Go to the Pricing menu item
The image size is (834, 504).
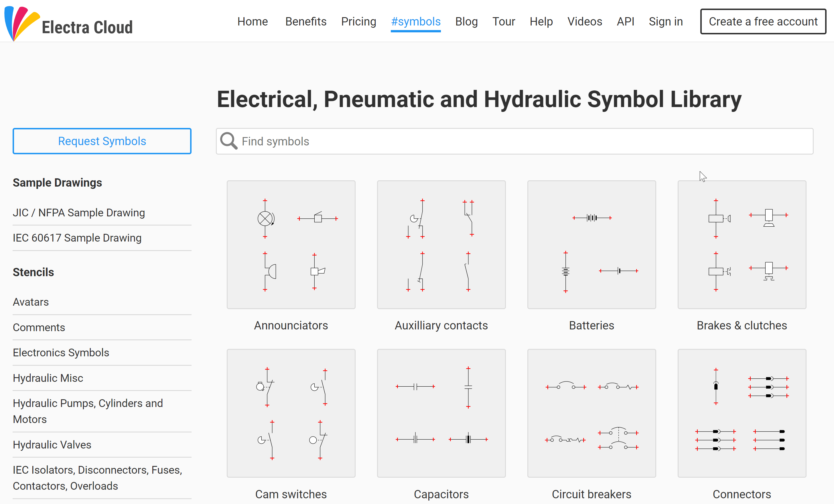click(x=358, y=21)
